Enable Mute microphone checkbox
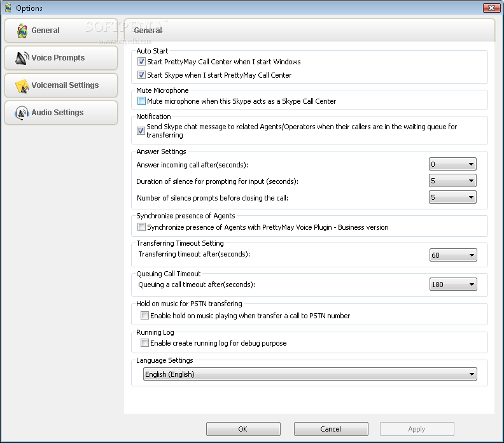This screenshot has width=504, height=443. [141, 101]
